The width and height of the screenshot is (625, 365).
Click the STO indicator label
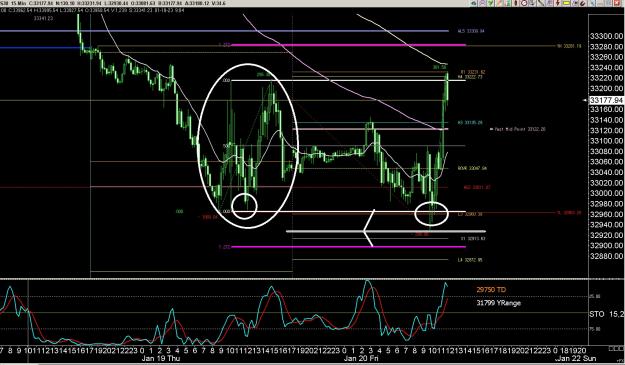pyautogui.click(x=597, y=314)
